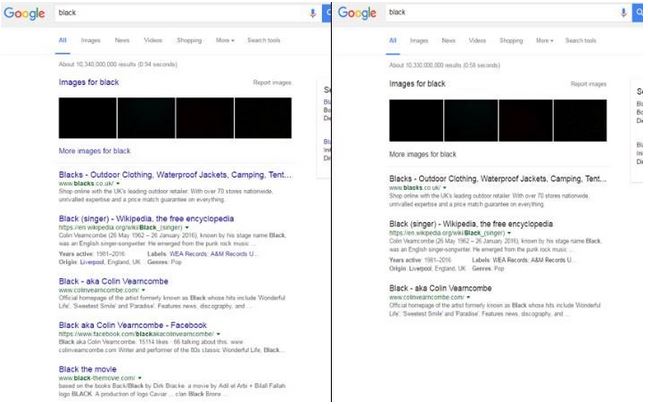Click 'Report images' in left window

point(272,83)
